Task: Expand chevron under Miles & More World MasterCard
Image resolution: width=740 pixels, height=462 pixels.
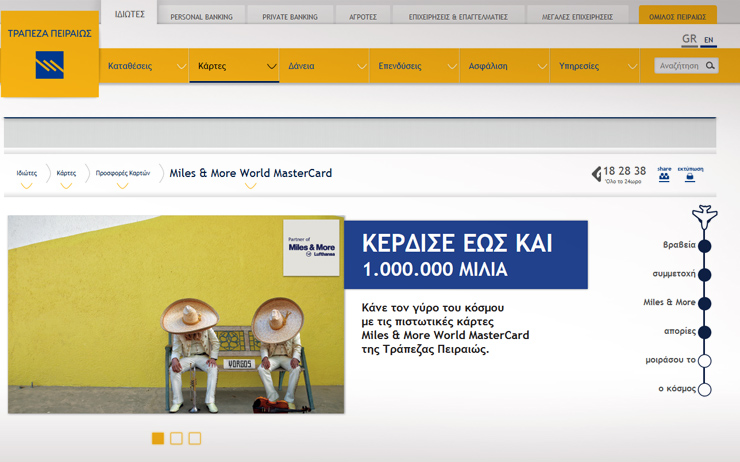Action: point(251,186)
